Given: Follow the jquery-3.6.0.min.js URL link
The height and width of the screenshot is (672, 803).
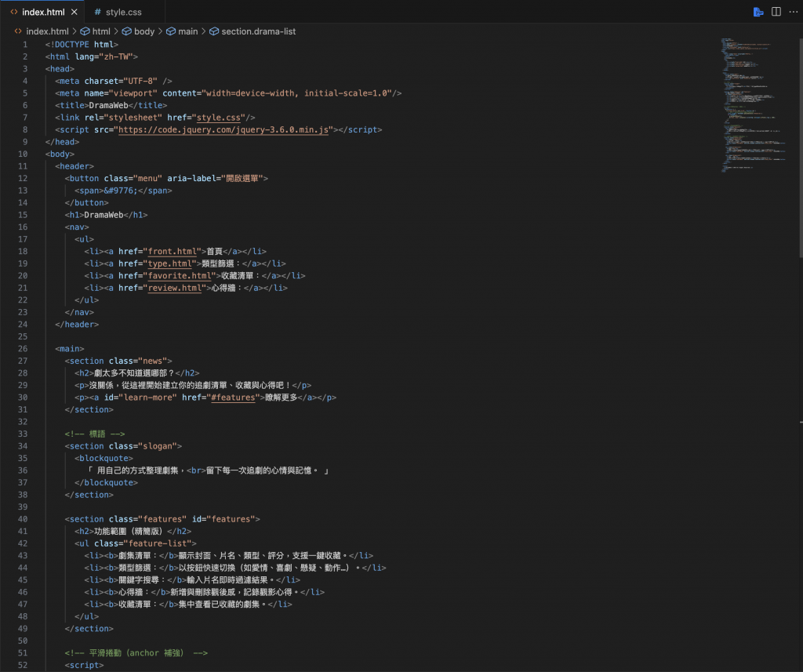Looking at the screenshot, I should 223,129.
